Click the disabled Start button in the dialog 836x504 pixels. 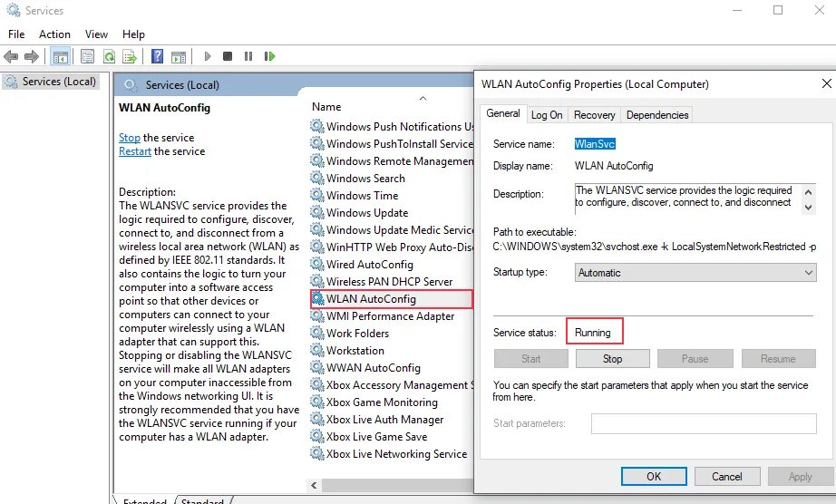tap(530, 359)
